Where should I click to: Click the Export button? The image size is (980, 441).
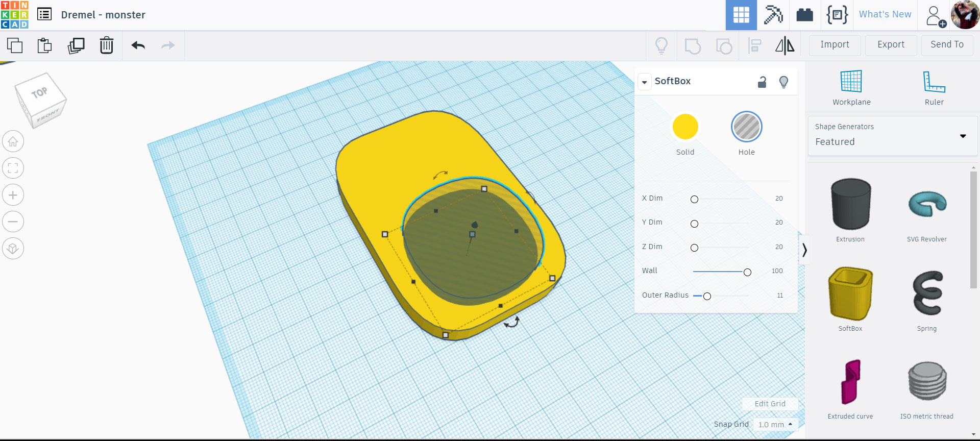891,45
